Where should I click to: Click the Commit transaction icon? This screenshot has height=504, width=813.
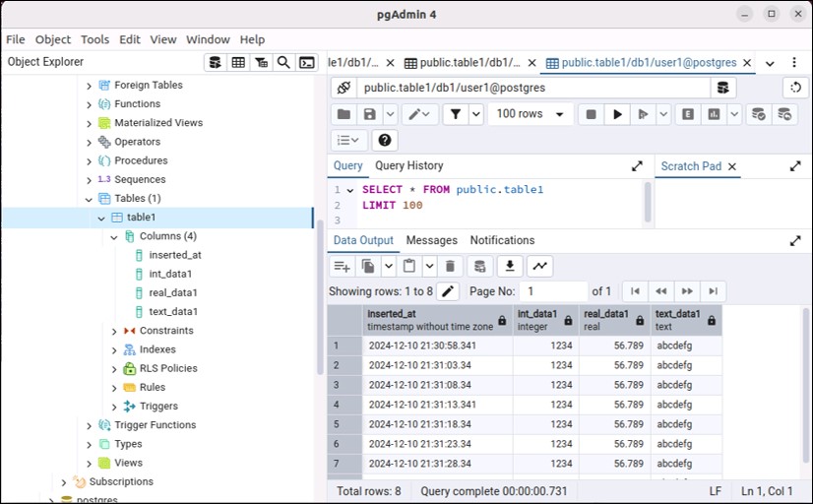758,114
